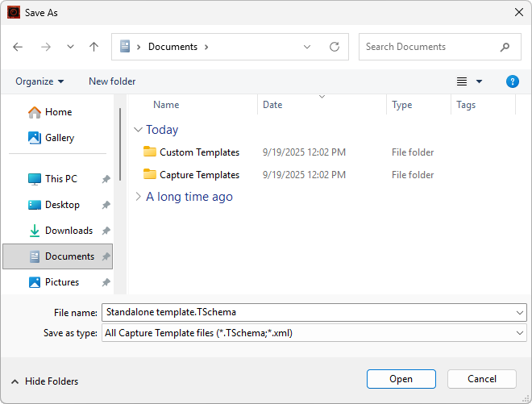Screen dimensions: 532x404
Task: Click the search magnifier icon
Action: click(x=505, y=47)
